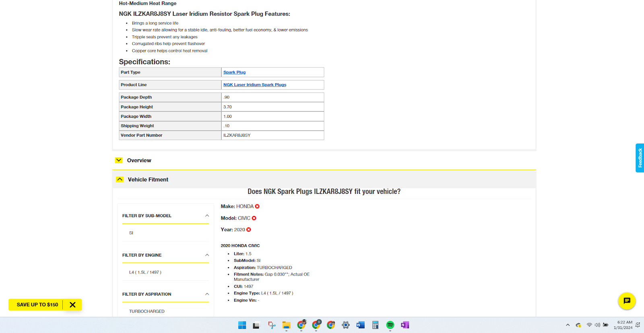Collapse the Filter by Sub-Model list
The width and height of the screenshot is (644, 333).
point(207,216)
